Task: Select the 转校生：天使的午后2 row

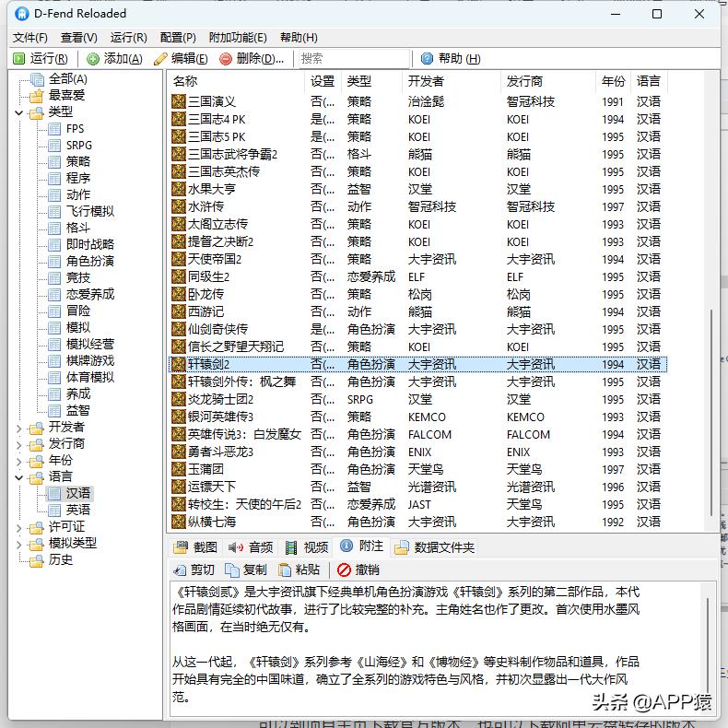Action: tap(417, 504)
